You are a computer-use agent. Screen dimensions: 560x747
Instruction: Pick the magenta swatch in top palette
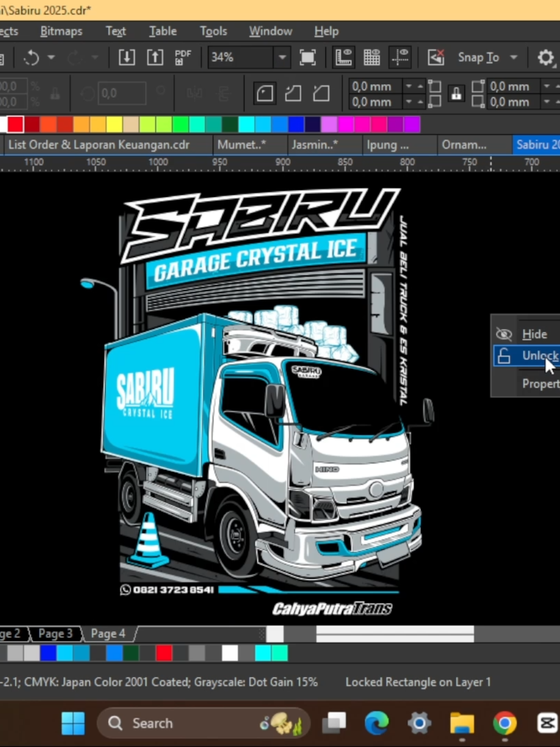point(345,124)
